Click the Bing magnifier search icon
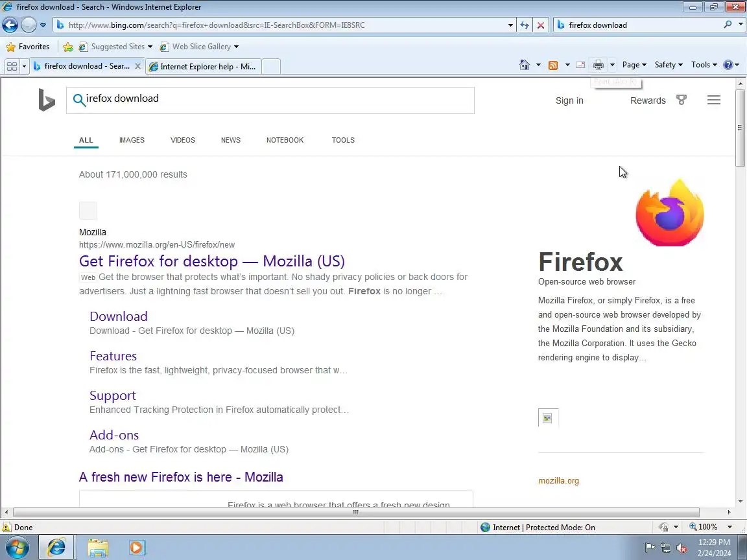 pyautogui.click(x=78, y=100)
